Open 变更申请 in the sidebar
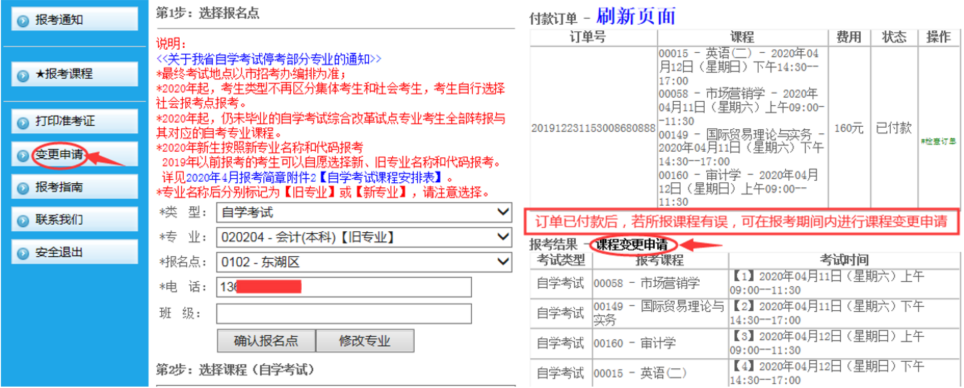The image size is (964, 388). [73, 154]
